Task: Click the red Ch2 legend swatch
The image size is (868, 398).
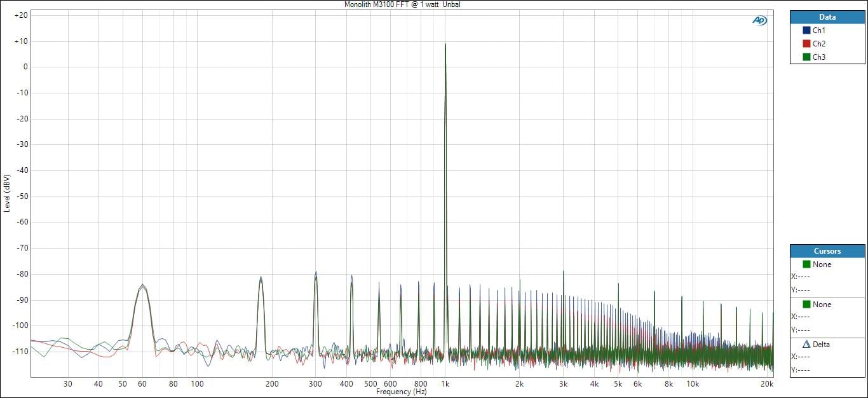Action: (x=806, y=44)
